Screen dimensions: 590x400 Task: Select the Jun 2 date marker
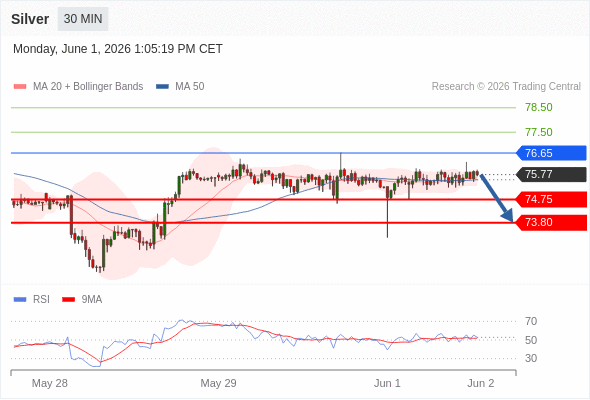(481, 383)
